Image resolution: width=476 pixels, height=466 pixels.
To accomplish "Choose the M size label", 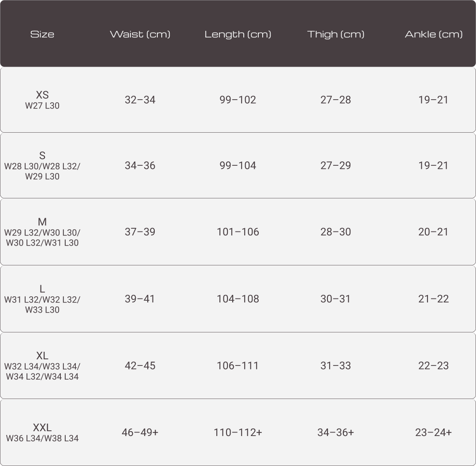I will point(42,222).
